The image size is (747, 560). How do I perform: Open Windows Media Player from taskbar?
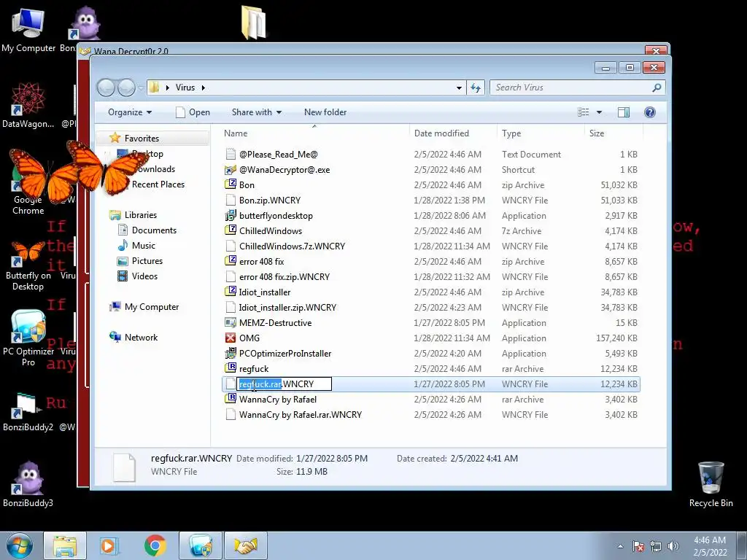point(109,545)
